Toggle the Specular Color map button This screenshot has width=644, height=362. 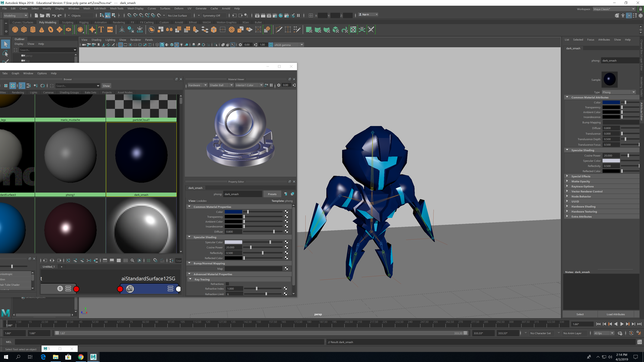286,242
